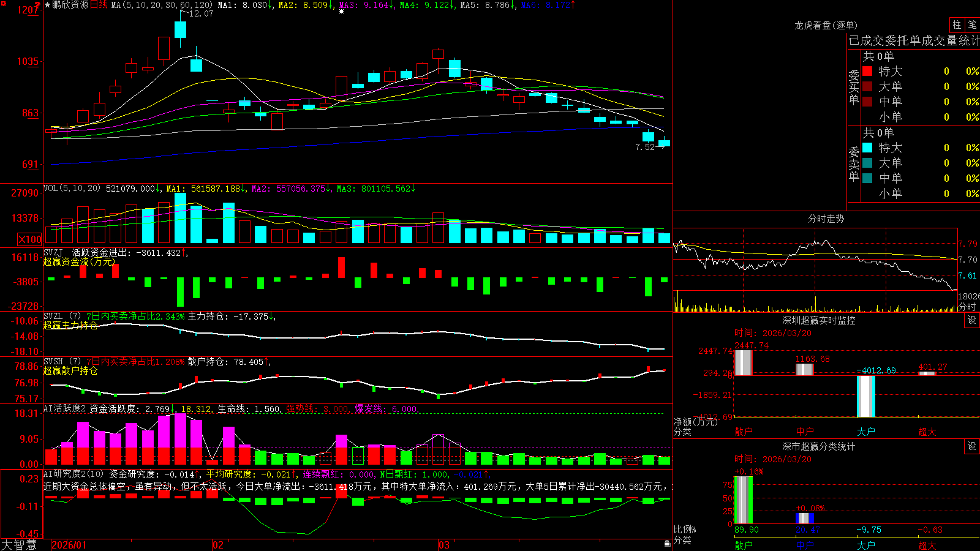Click the 大户 -4012.69 cyan bar in 实时监控

pyautogui.click(x=866, y=396)
